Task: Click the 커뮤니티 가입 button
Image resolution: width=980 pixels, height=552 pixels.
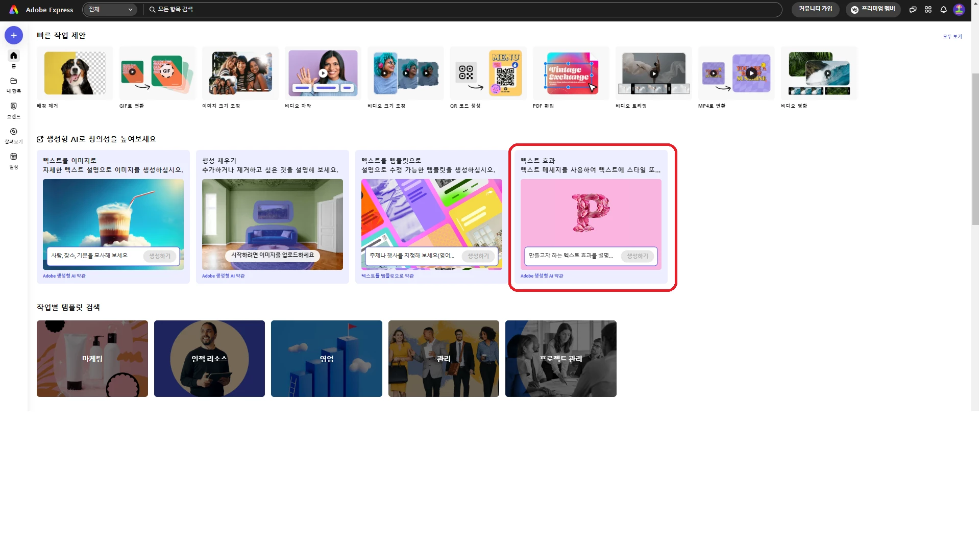Action: pos(815,9)
